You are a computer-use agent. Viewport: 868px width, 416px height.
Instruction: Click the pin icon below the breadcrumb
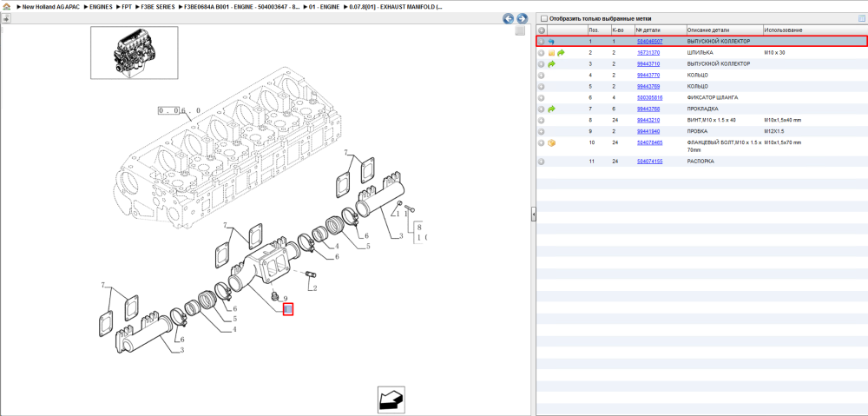tap(6, 18)
